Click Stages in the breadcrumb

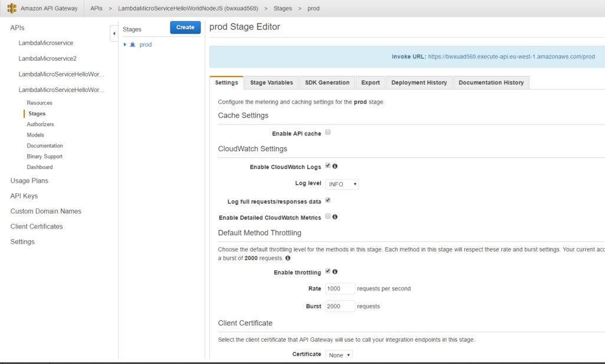pos(283,8)
